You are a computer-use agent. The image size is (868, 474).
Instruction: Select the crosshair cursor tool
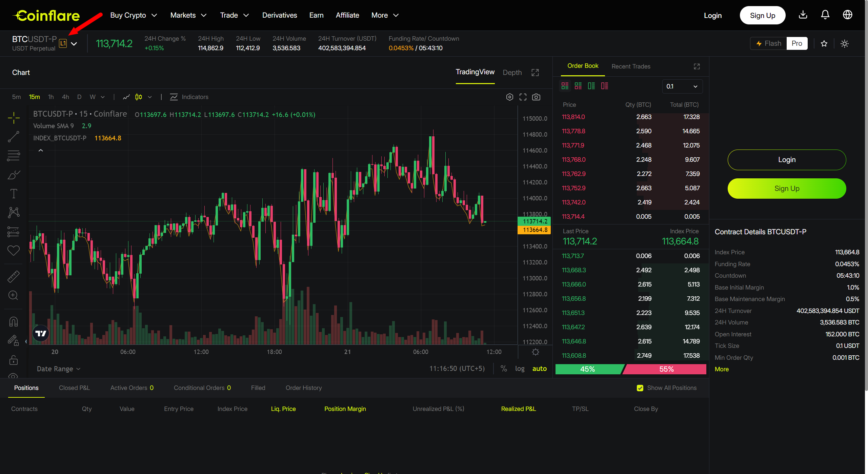[x=14, y=118]
